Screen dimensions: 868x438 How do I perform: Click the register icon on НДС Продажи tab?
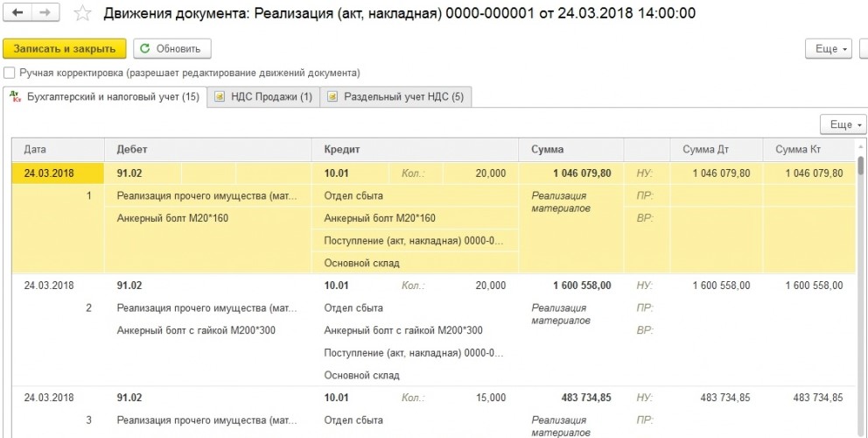pos(220,97)
